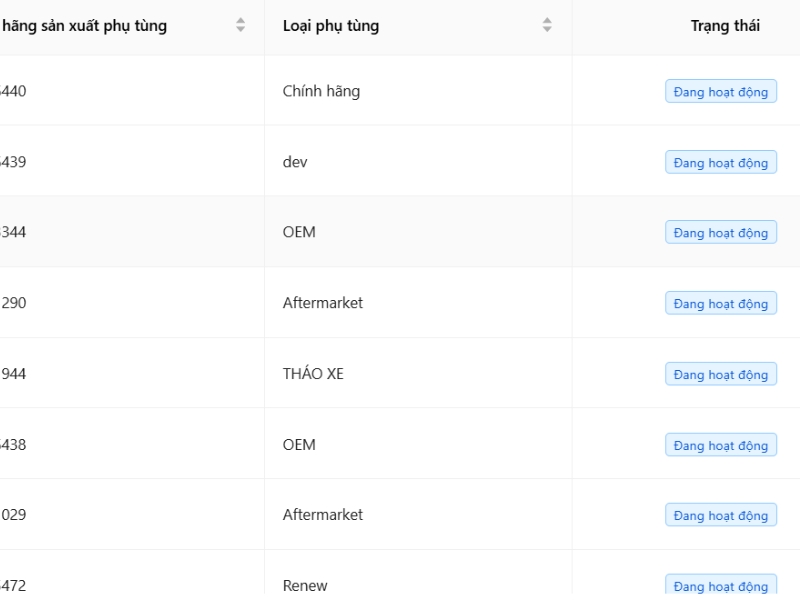Click the hãng sản xuất phụ tùng header text
The width and height of the screenshot is (800, 600).
[85, 26]
